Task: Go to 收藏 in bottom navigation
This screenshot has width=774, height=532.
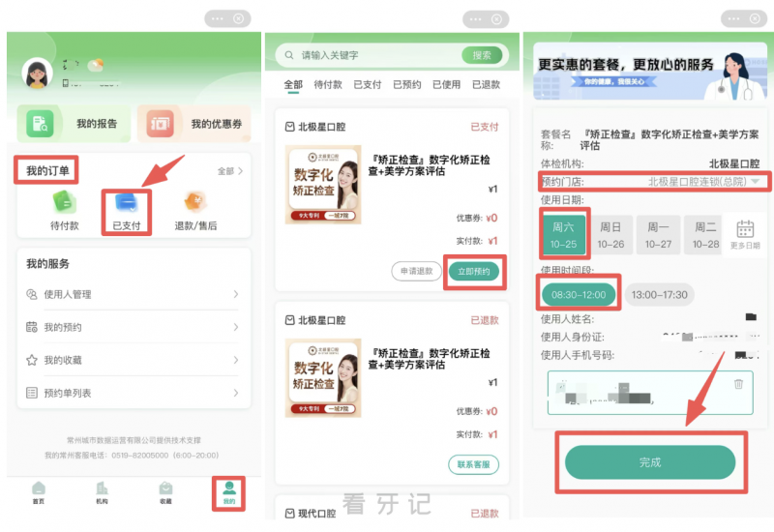Action: coord(165,492)
